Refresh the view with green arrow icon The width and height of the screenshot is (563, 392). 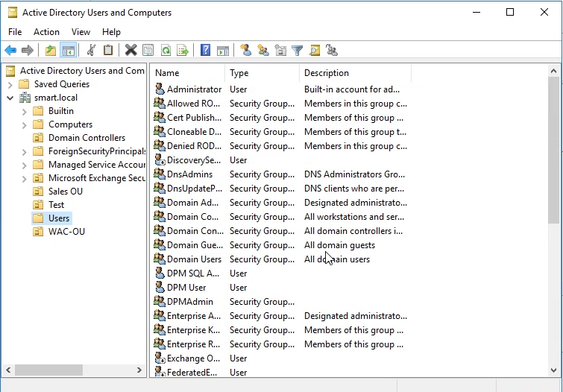[166, 51]
